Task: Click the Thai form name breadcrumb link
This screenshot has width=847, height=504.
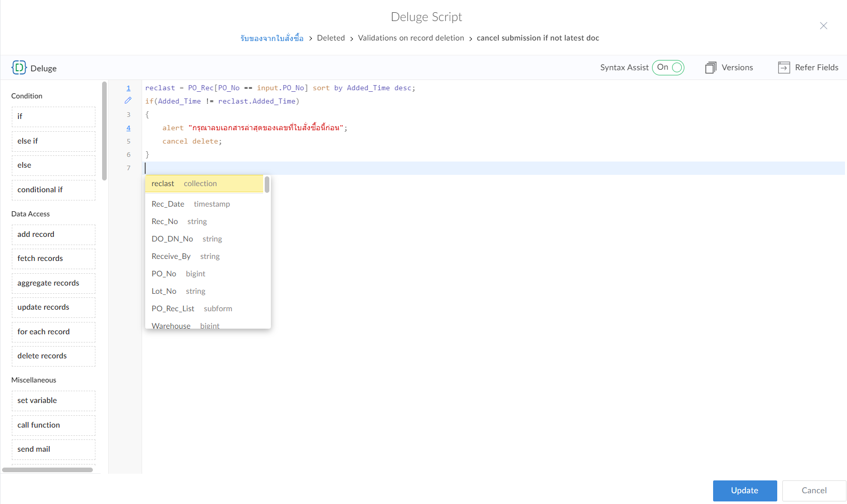Action: tap(272, 38)
